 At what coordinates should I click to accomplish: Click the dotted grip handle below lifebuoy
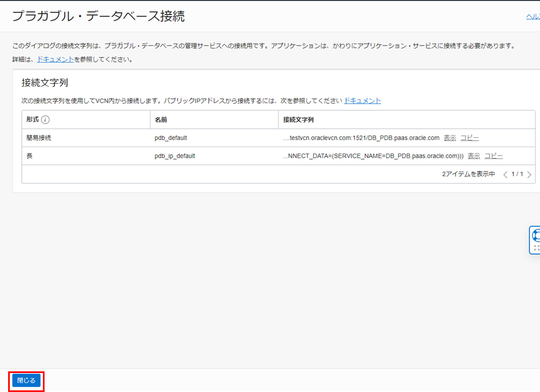point(536,248)
